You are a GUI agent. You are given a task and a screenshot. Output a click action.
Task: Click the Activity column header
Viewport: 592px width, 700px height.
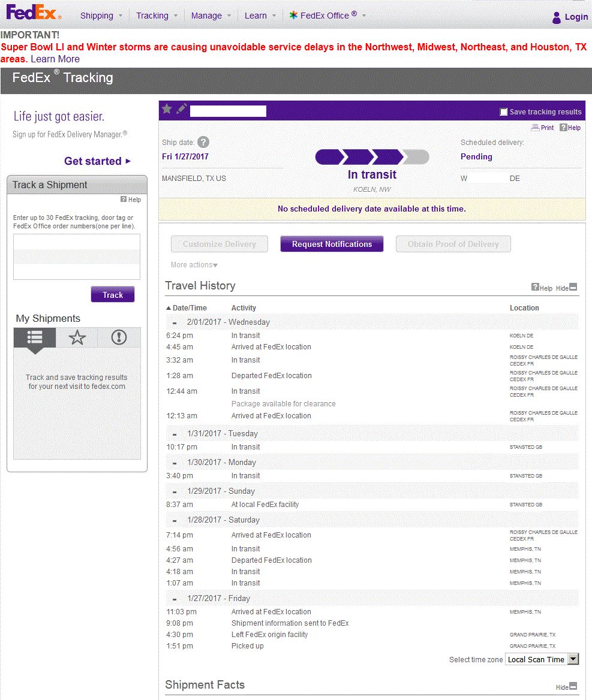pos(244,308)
